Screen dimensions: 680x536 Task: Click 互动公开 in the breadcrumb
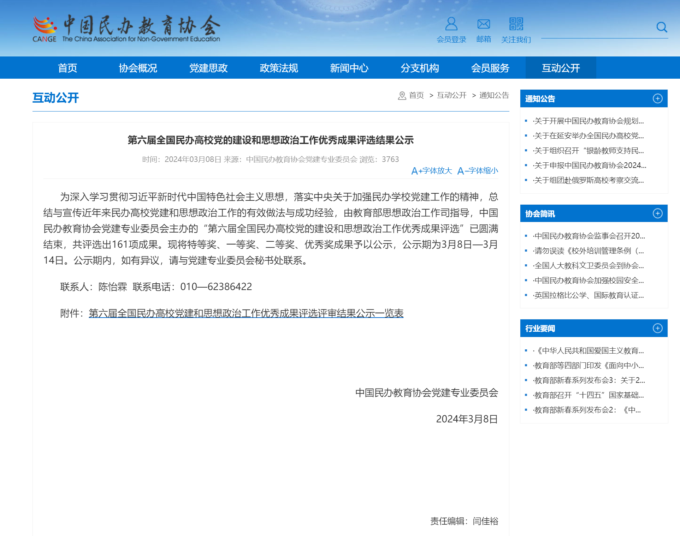(451, 96)
